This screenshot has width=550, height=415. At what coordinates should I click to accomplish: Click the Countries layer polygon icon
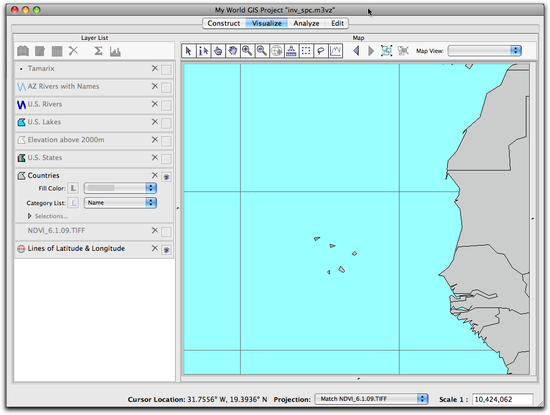point(21,175)
